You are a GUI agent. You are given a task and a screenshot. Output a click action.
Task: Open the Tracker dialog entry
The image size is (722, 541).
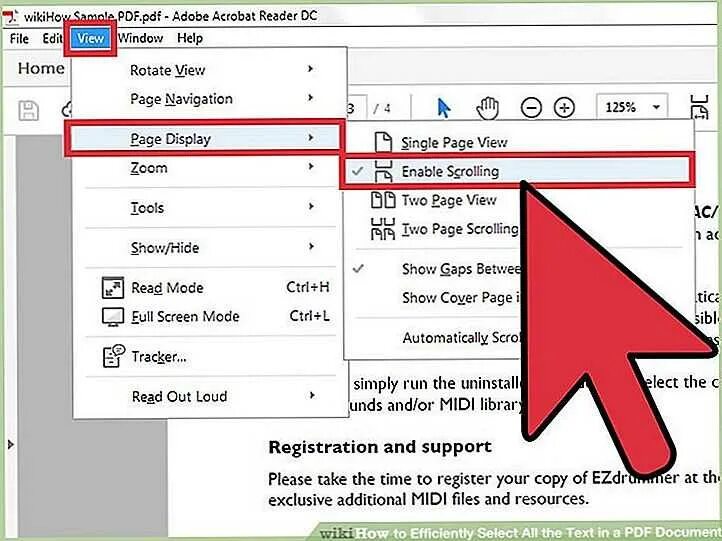tap(210, 356)
